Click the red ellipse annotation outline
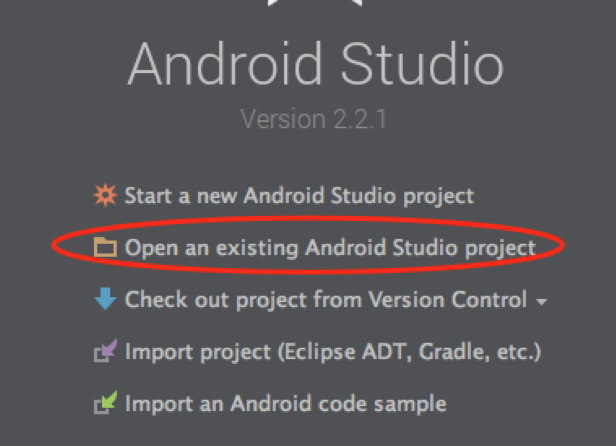616x446 pixels. (308, 218)
